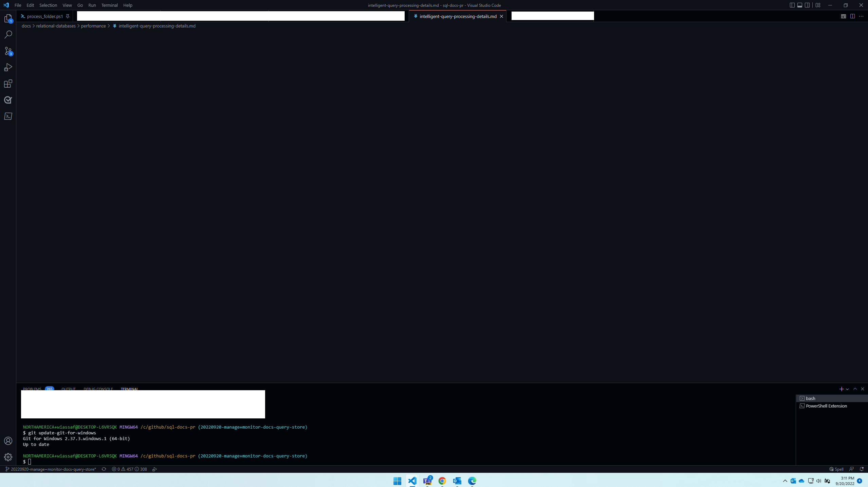Open the Markdown preview for the current file
The width and height of the screenshot is (868, 487).
844,16
